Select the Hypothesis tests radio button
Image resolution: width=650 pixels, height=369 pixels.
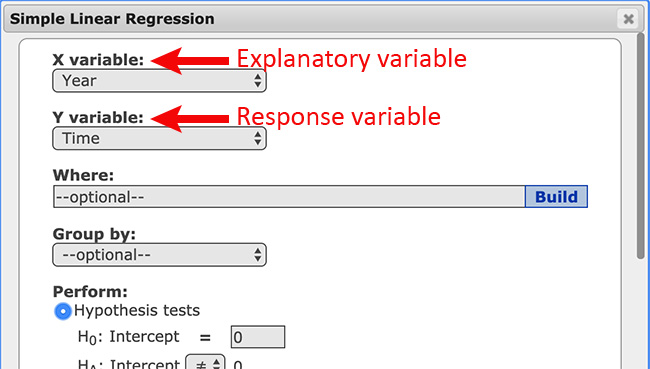click(x=63, y=311)
